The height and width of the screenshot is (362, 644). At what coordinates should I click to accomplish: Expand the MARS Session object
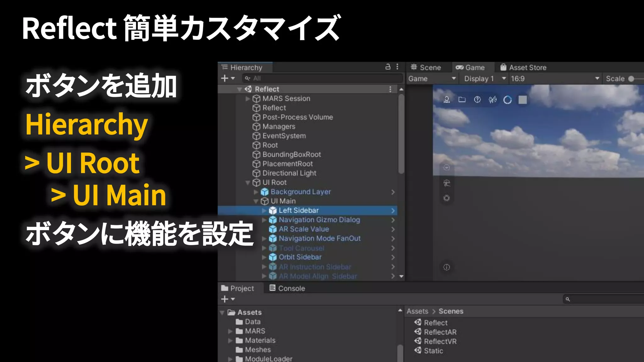pyautogui.click(x=248, y=99)
